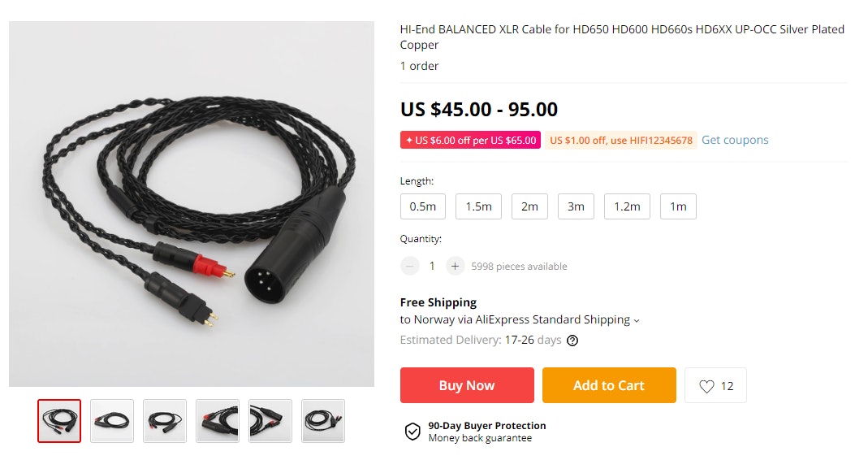Select the 1.2m length option
The width and height of the screenshot is (868, 460).
point(627,206)
